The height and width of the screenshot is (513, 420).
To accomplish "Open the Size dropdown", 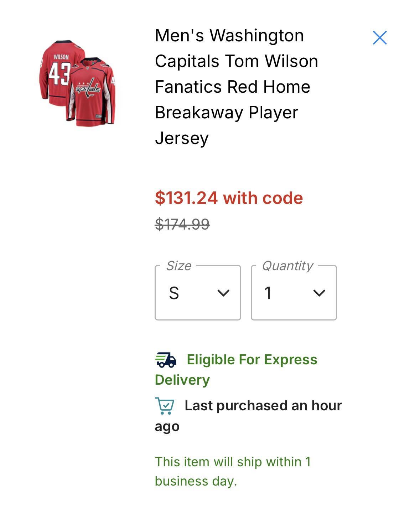I will [x=198, y=293].
